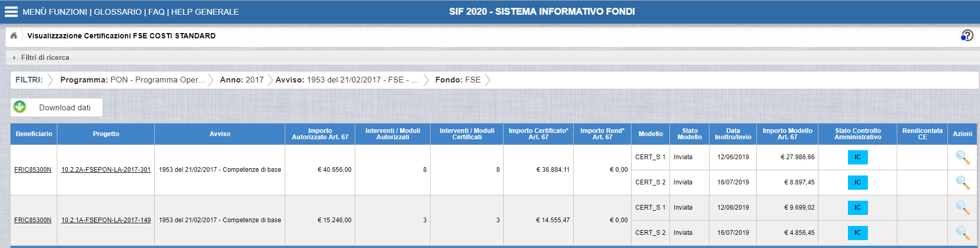Image resolution: width=980 pixels, height=248 pixels.
Task: Open GLOSSARIO in top menu
Action: (x=118, y=12)
